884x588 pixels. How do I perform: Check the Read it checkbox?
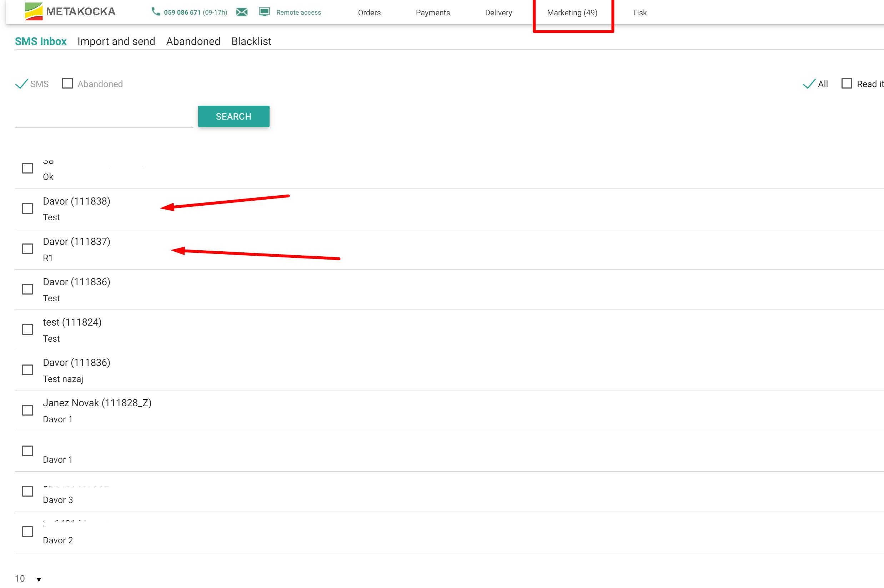tap(847, 83)
